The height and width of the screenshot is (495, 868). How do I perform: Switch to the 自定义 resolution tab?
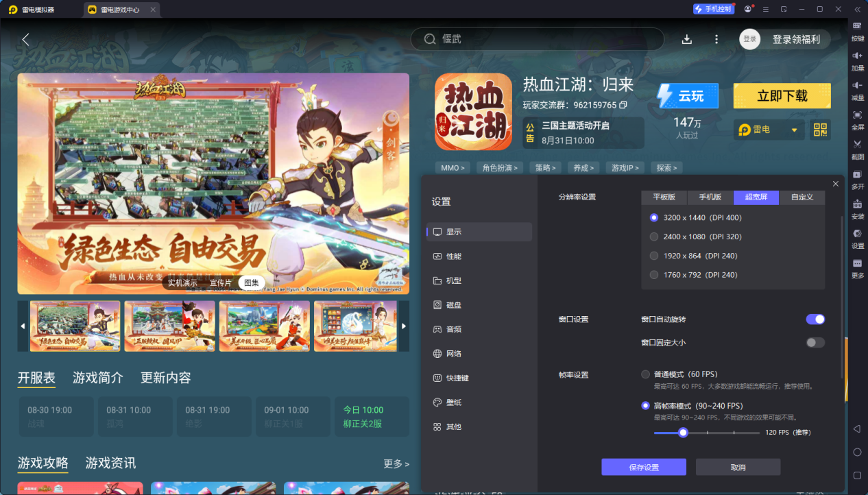click(x=802, y=197)
